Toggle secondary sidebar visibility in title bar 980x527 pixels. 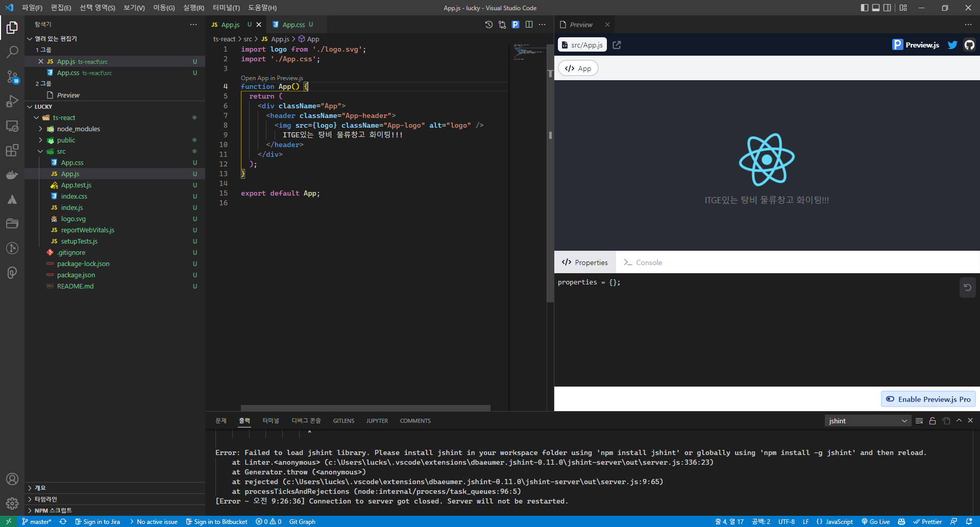pos(887,8)
